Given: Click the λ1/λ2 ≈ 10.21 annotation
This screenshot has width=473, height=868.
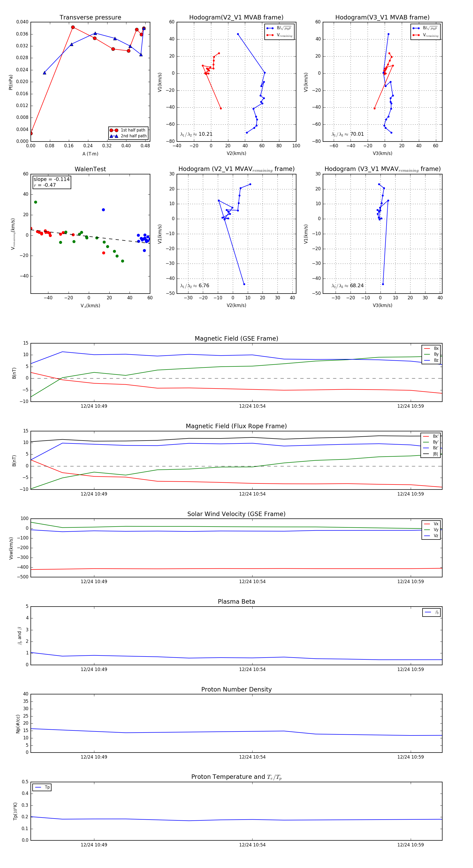Looking at the screenshot, I should [196, 134].
